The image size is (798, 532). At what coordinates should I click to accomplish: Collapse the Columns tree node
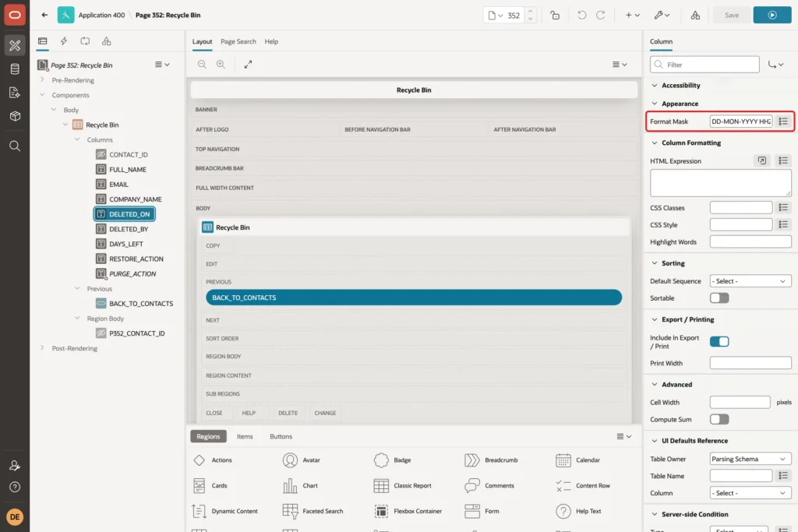[77, 139]
